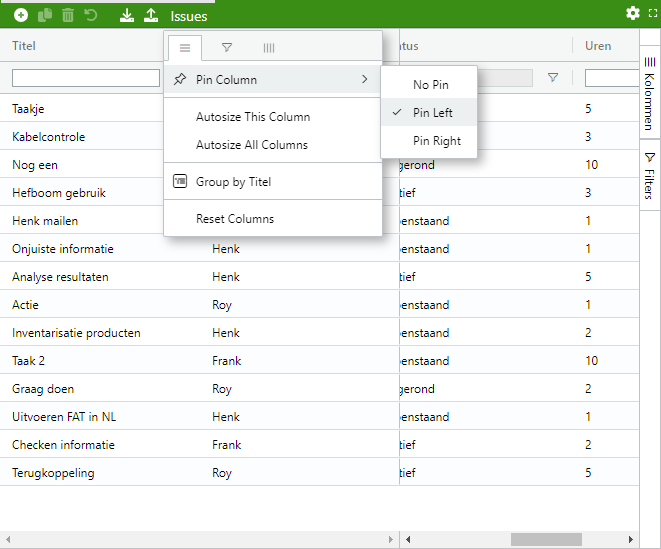Viewport: 661px width, 549px height.
Task: Open the general menu tab with hamburger icon
Action: tap(185, 48)
